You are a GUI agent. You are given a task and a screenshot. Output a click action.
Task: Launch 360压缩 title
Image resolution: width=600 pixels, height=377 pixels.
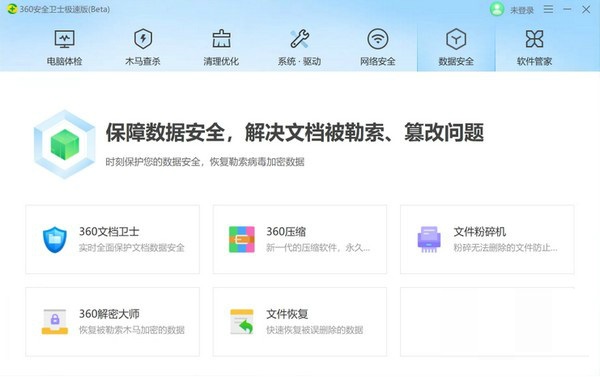286,232
